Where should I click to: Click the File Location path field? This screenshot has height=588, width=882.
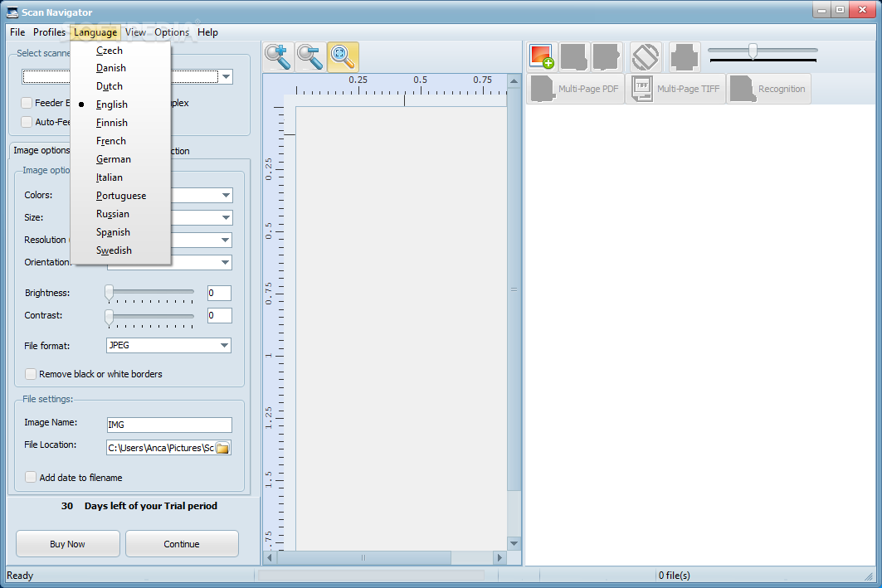pos(162,448)
